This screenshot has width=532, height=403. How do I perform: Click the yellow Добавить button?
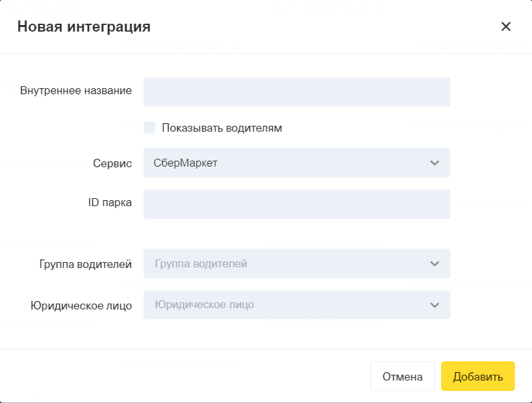(x=477, y=377)
